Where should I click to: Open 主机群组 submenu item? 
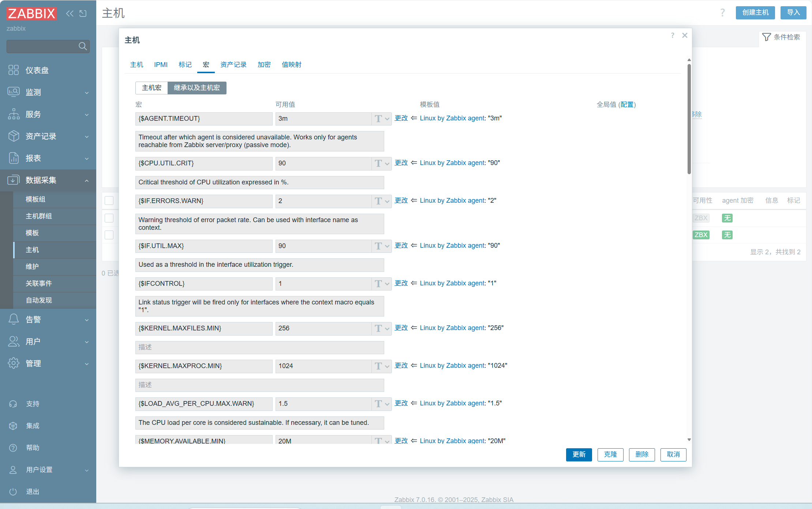55,216
